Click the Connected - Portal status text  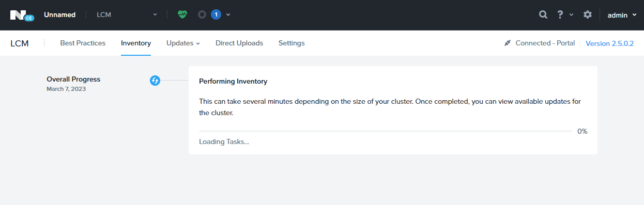coord(545,43)
